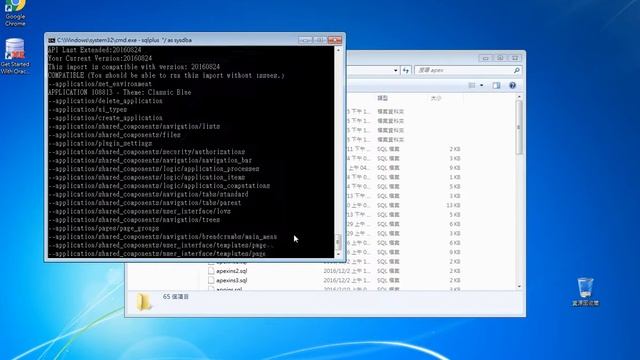This screenshot has width=640, height=360.
Task: Open the Google Chrome desktop shortcut
Action: pos(15,12)
